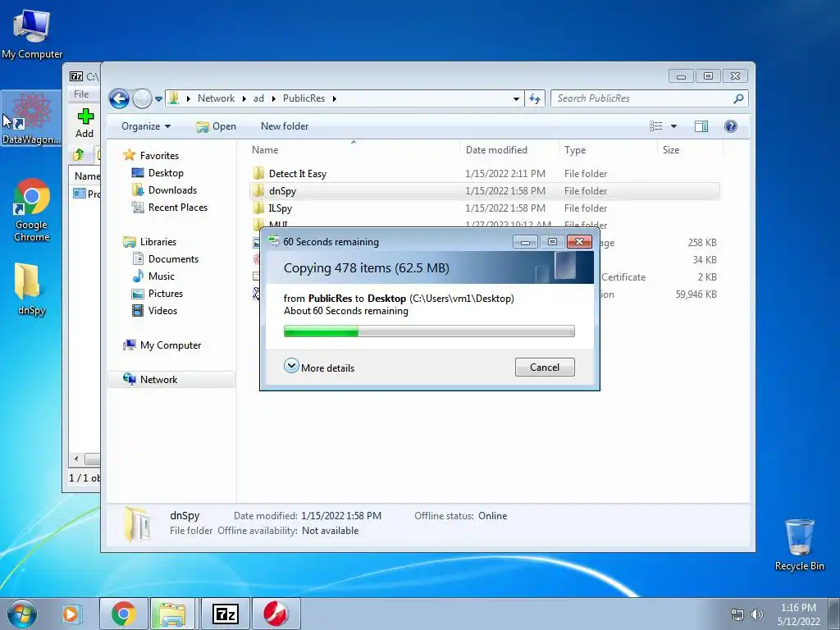Switch to 7-Zip taskbar button
Image resolution: width=840 pixels, height=630 pixels.
pyautogui.click(x=226, y=614)
